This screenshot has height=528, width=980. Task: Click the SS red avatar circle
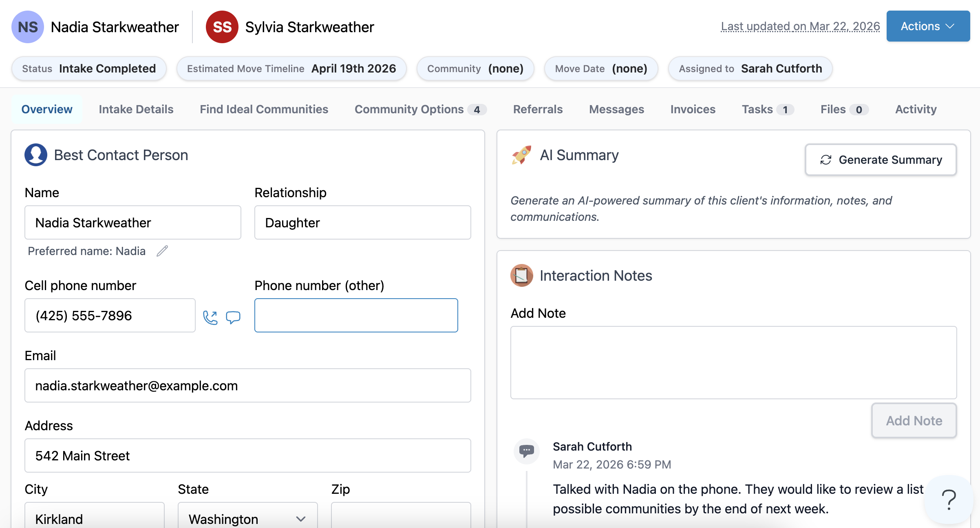222,27
